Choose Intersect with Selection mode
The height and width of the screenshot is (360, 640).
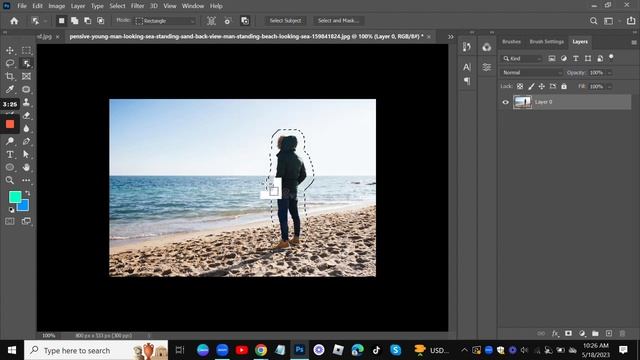point(100,21)
